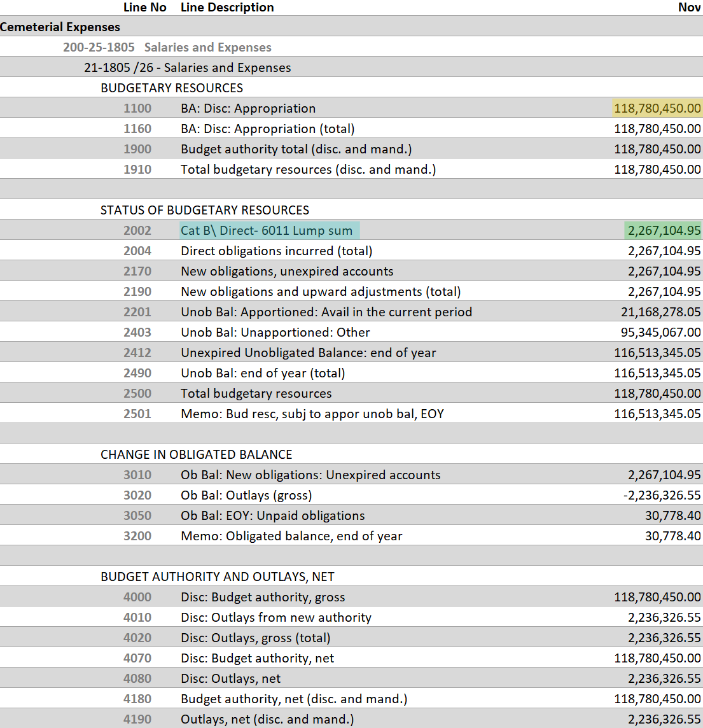Viewport: 703px width, 728px height.
Task: Select the 'CHANGE IN OBLIGATED BALANCE' heading
Action: tap(195, 454)
